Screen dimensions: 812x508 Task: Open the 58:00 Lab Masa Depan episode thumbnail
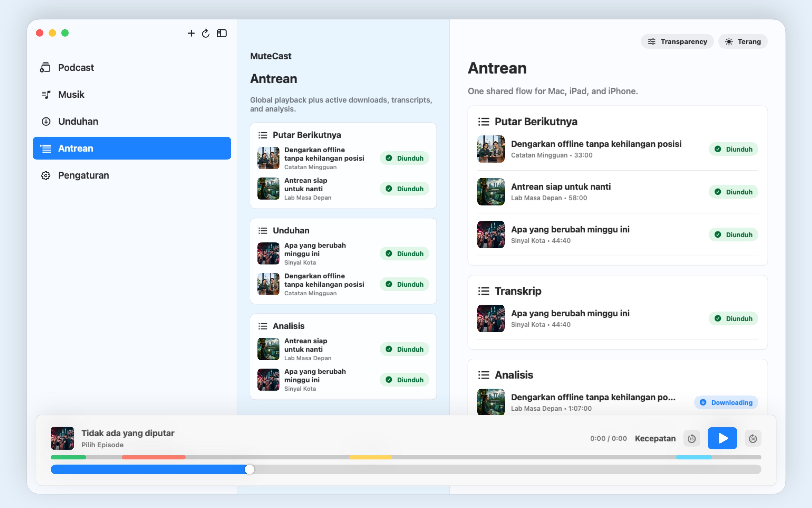[x=491, y=192]
